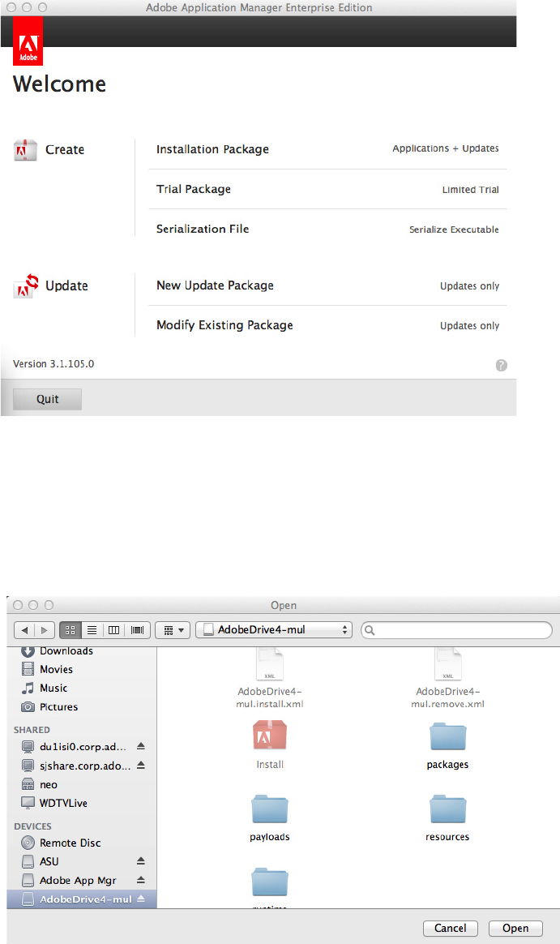Eject the du1isi0.corp.ad... server
The image size is (560, 944).
coord(141,747)
